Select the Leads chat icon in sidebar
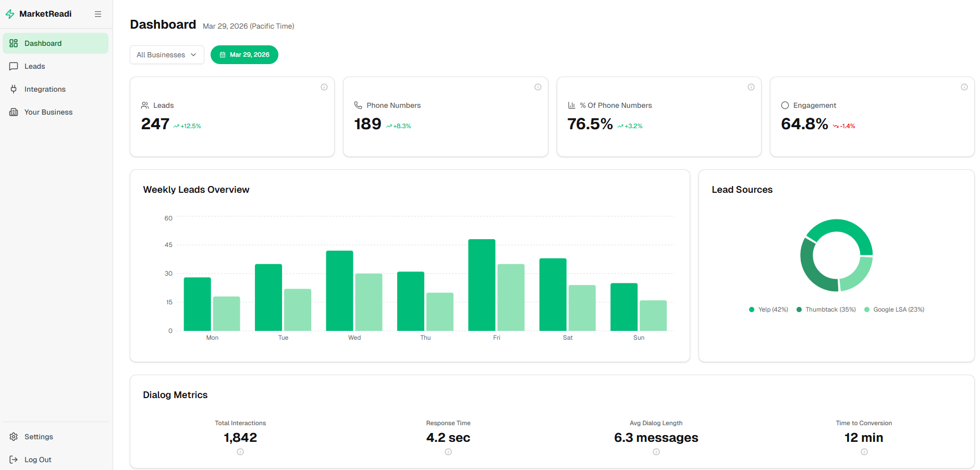Viewport: 980px width, 470px height. 14,66
